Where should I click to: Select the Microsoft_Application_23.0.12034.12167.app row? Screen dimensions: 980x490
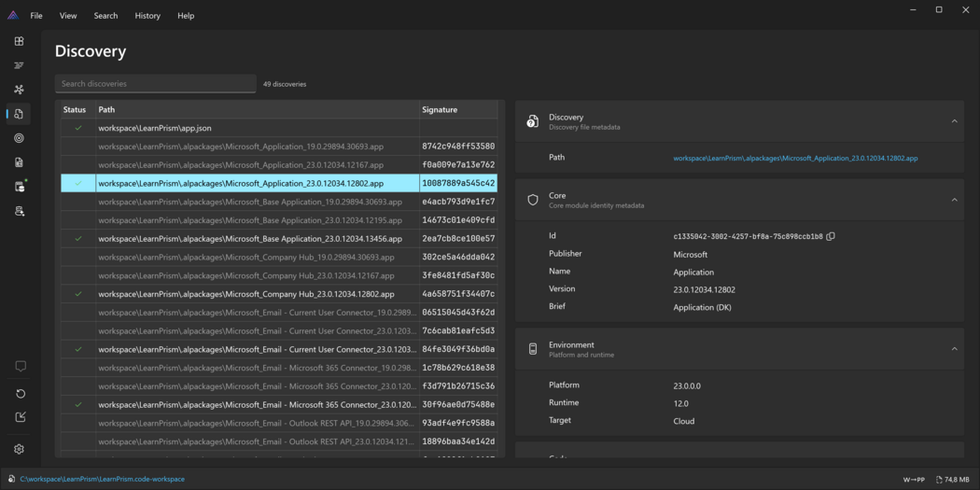click(279, 165)
